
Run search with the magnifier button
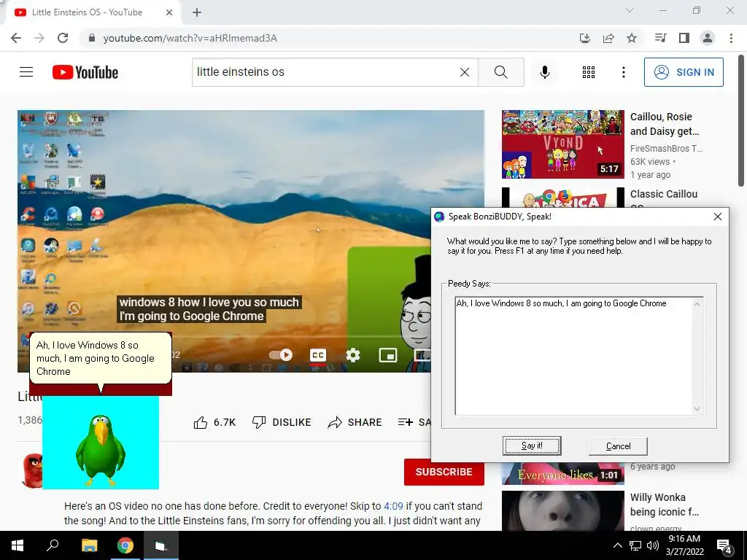coord(500,72)
